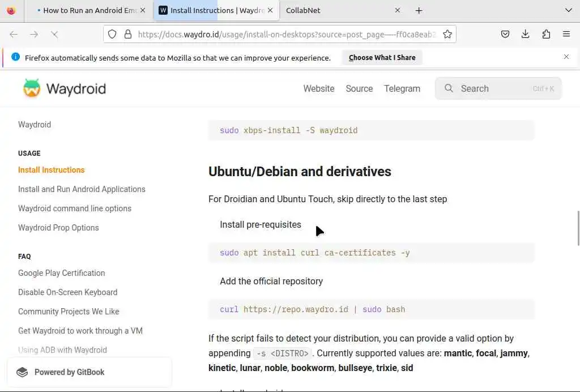This screenshot has height=392, width=580.
Task: Click the '-s <DISTRO>' inline code
Action: (x=283, y=353)
